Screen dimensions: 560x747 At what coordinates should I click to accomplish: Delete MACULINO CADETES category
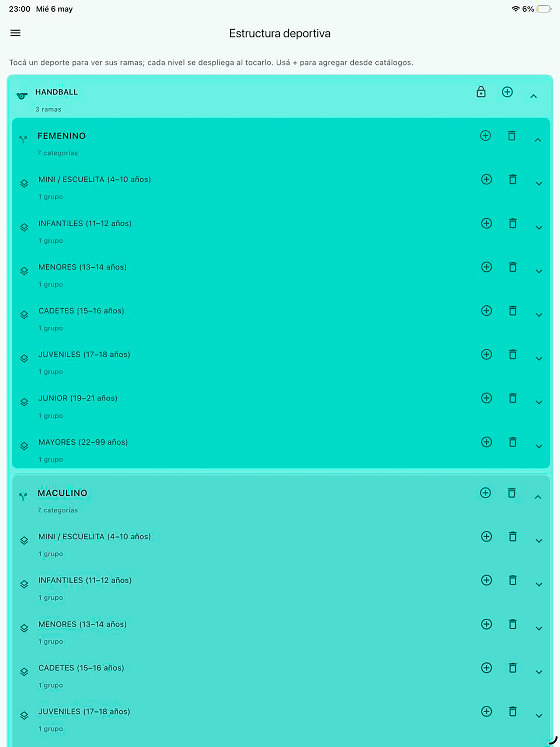(x=513, y=668)
